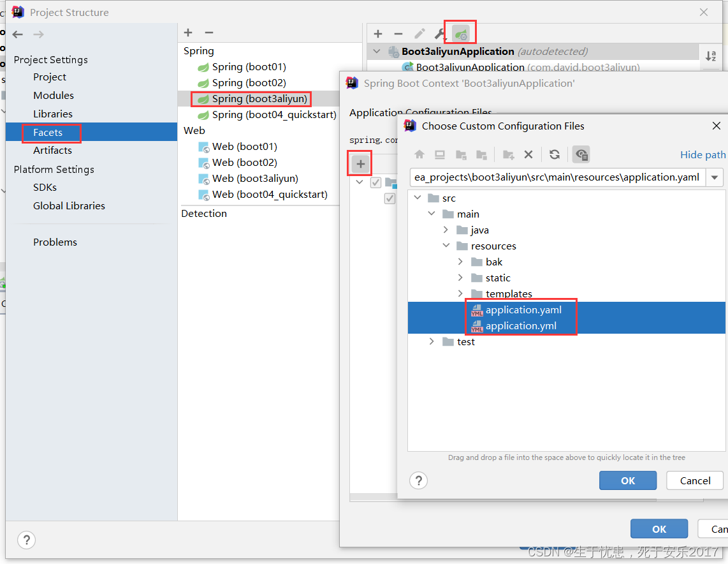Toggle the lower nested configuration checkbox
Image resolution: width=728 pixels, height=564 pixels.
click(390, 198)
